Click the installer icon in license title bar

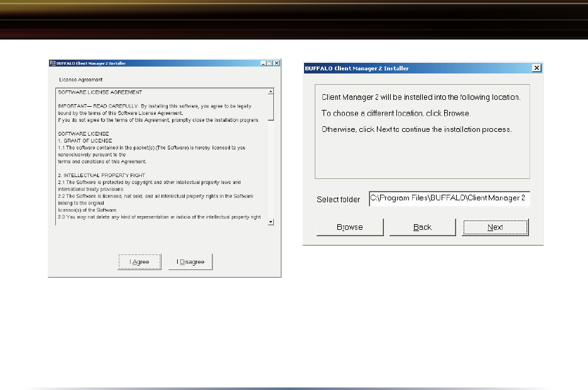tap(53, 63)
